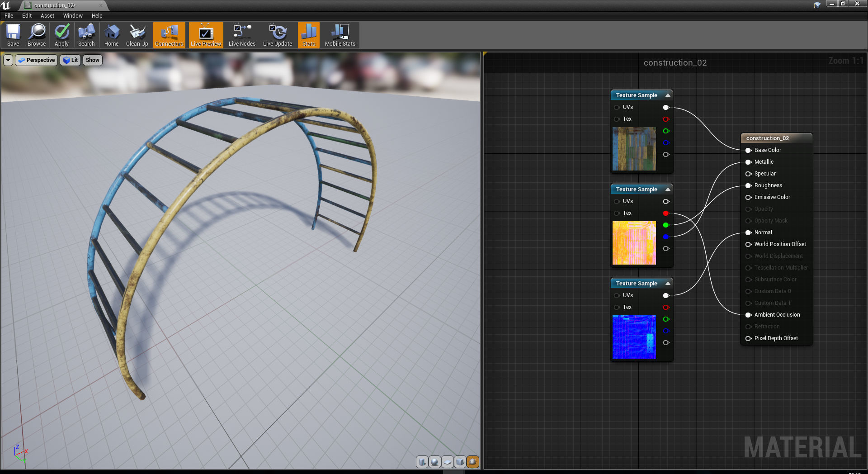Toggle the Stats display
Image resolution: width=868 pixels, height=474 pixels.
pyautogui.click(x=309, y=35)
